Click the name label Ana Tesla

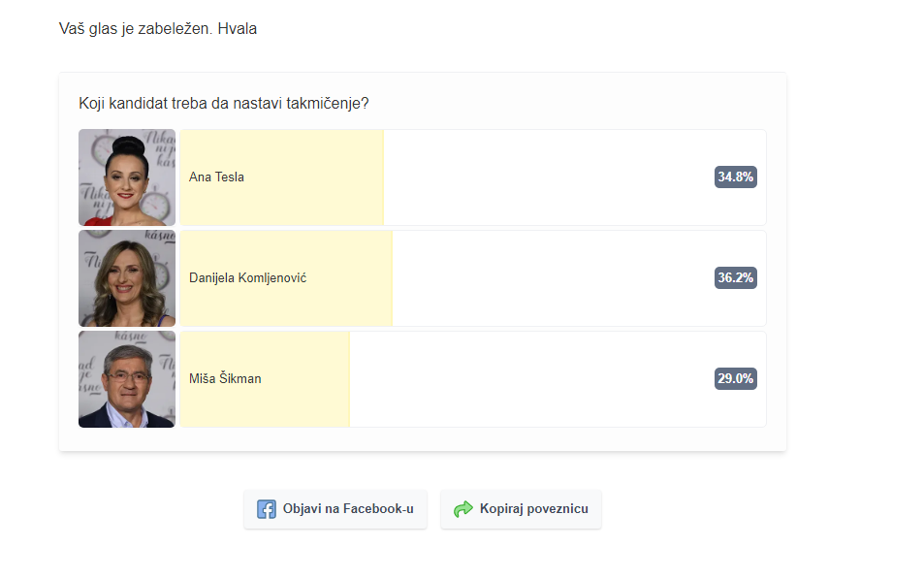tap(216, 177)
